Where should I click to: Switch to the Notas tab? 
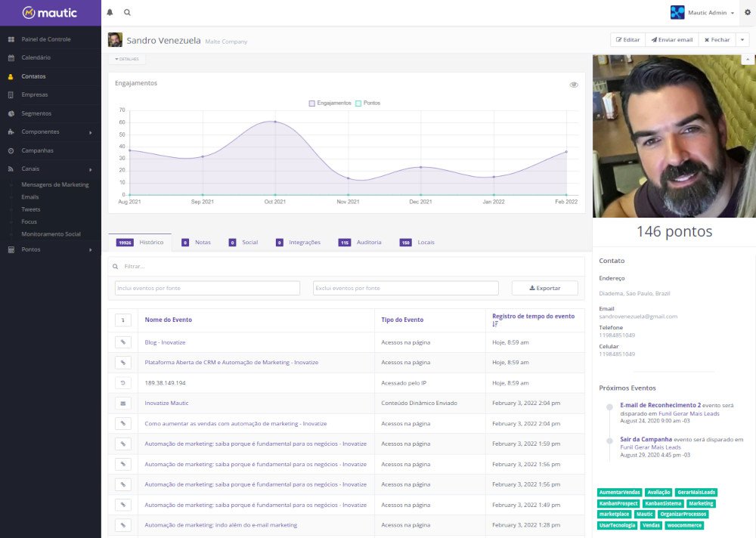click(197, 243)
